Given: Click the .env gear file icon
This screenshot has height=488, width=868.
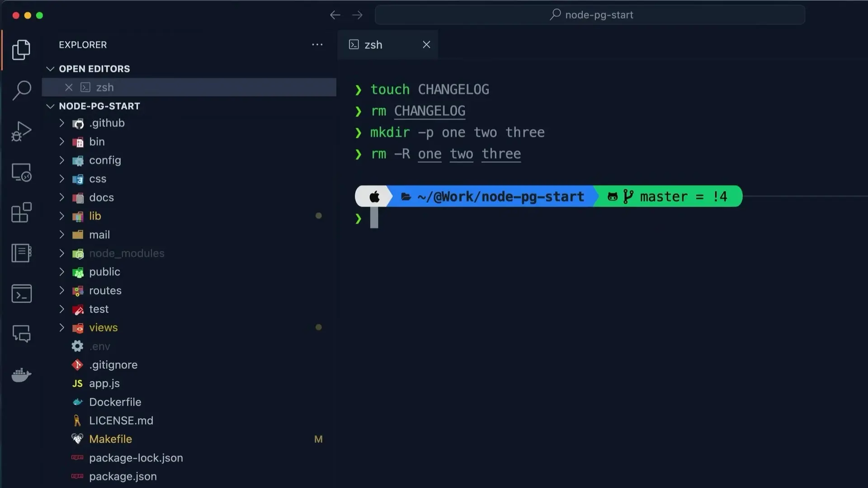Looking at the screenshot, I should point(77,346).
